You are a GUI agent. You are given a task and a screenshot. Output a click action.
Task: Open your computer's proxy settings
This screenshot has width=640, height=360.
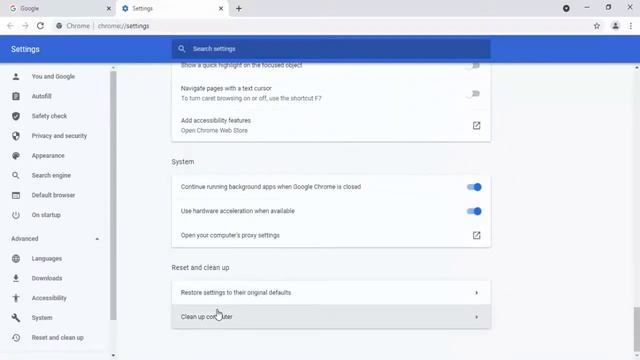click(331, 236)
